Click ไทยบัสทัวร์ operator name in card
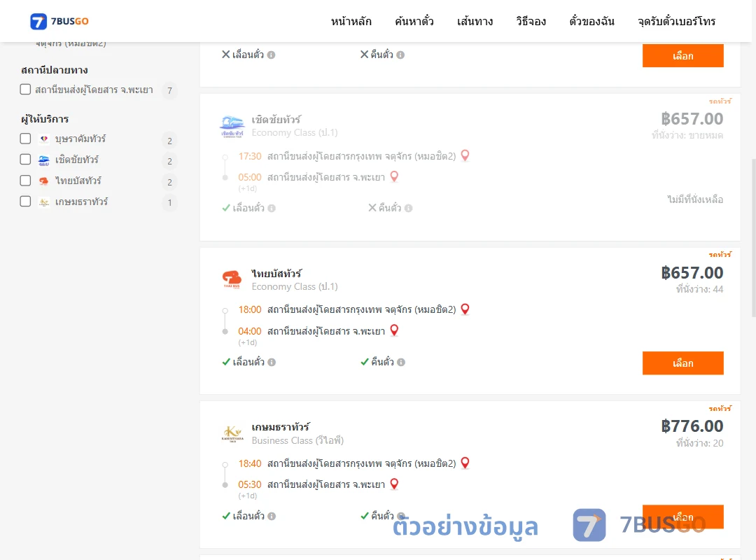 pos(276,274)
